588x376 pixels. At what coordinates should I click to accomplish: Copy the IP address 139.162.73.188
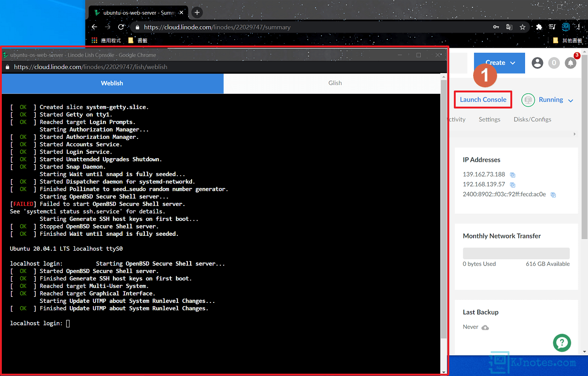click(513, 175)
